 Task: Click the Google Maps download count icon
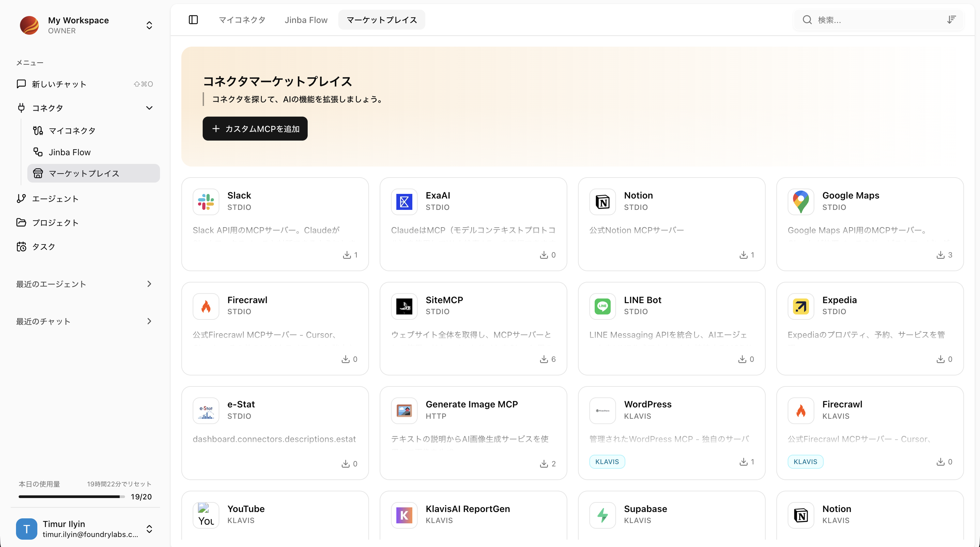click(940, 255)
